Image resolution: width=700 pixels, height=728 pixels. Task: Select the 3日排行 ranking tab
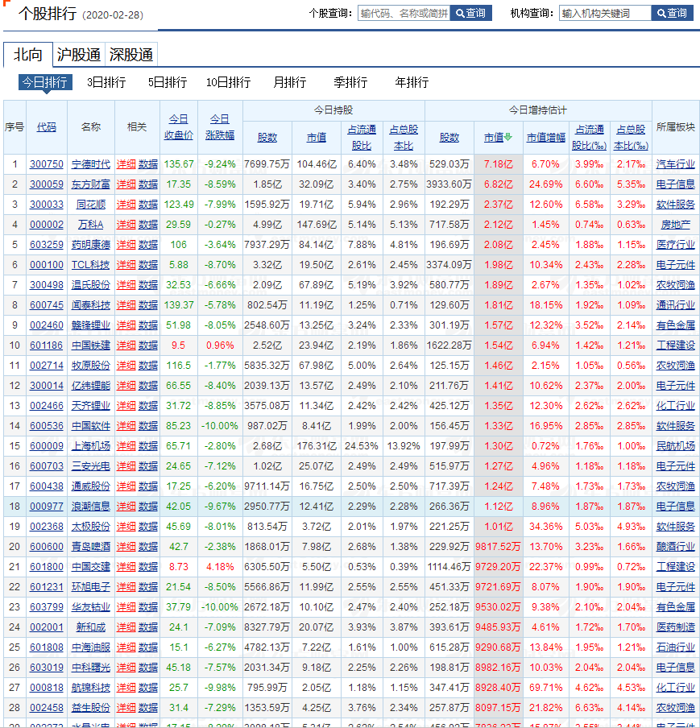[106, 82]
